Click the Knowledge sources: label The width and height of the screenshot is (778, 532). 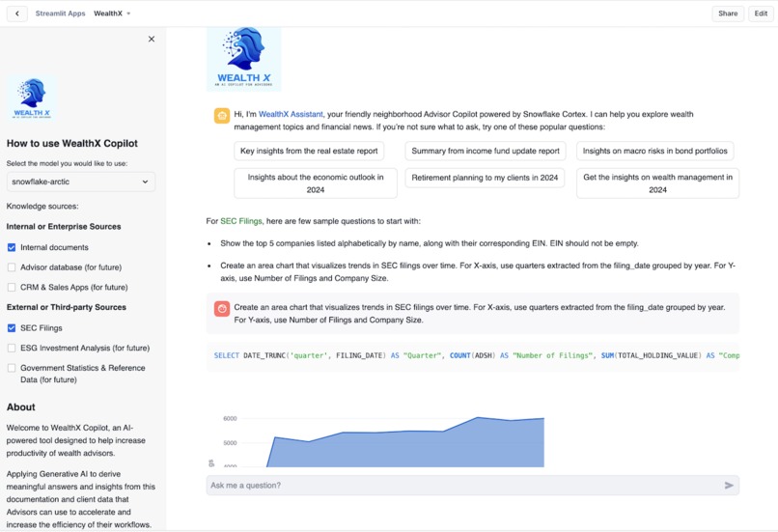(x=42, y=206)
